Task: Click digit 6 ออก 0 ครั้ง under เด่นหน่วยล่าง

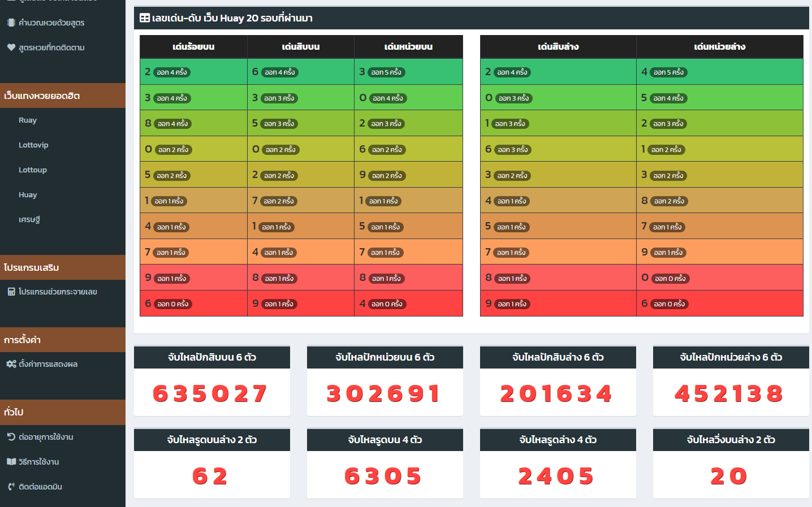Action: tap(720, 304)
